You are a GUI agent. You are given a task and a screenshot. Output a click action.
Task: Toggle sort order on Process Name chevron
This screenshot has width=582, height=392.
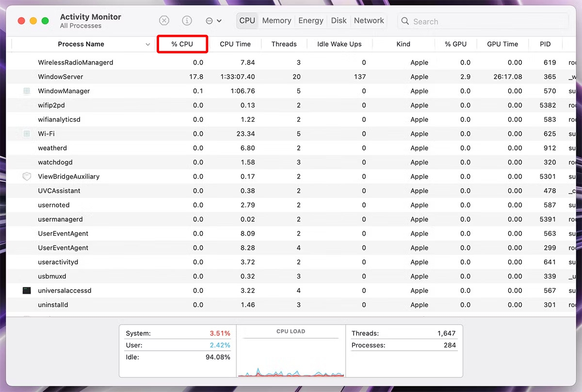click(x=147, y=45)
